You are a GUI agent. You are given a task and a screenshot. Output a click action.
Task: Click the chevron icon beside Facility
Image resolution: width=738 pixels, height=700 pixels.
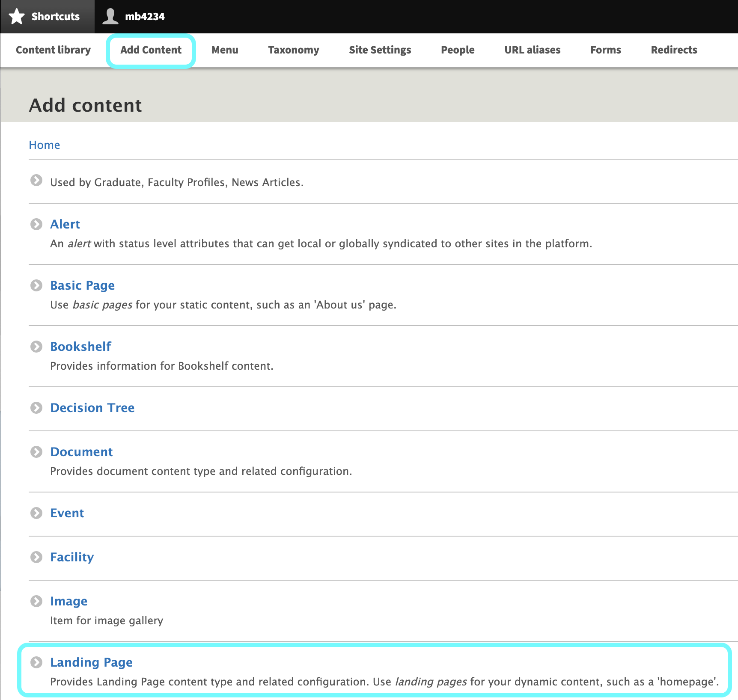tap(37, 557)
